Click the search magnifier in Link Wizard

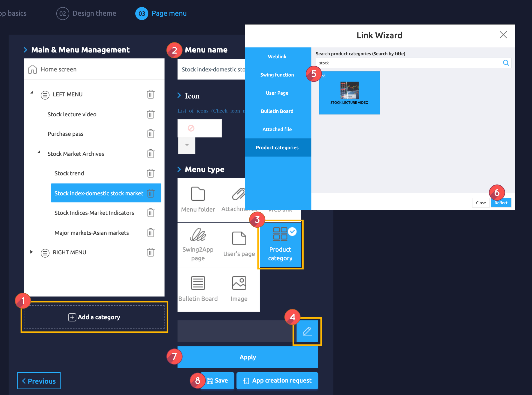[506, 63]
